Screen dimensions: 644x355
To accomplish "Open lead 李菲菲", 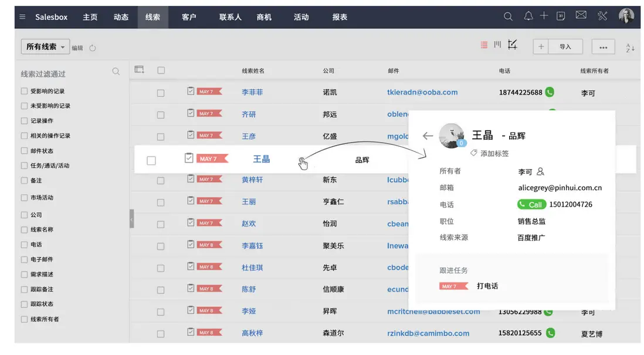I will tap(252, 92).
